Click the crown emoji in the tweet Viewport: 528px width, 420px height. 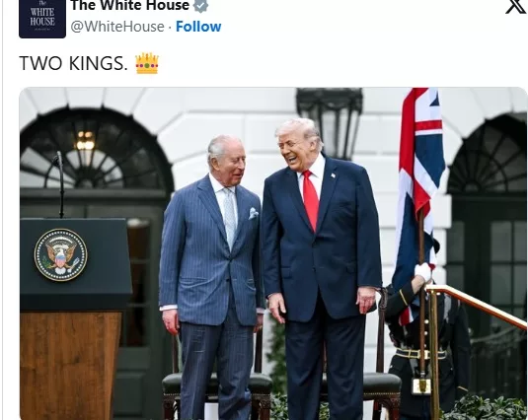coord(147,63)
